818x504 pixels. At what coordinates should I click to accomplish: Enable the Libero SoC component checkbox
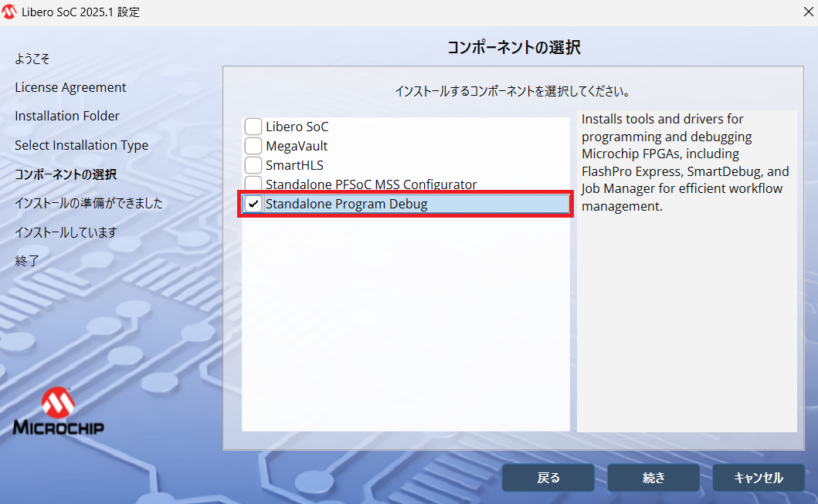253,127
